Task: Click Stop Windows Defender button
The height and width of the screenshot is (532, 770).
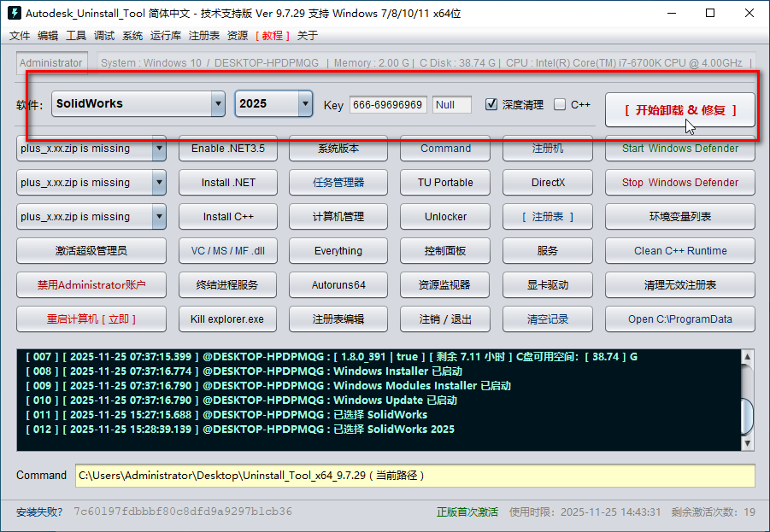Action: (x=680, y=183)
